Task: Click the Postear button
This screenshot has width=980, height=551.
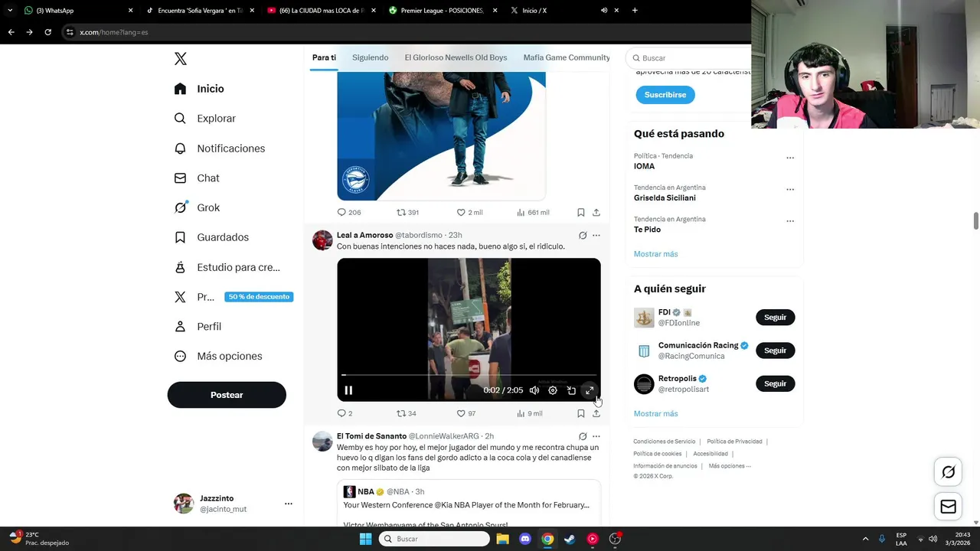Action: click(x=227, y=395)
